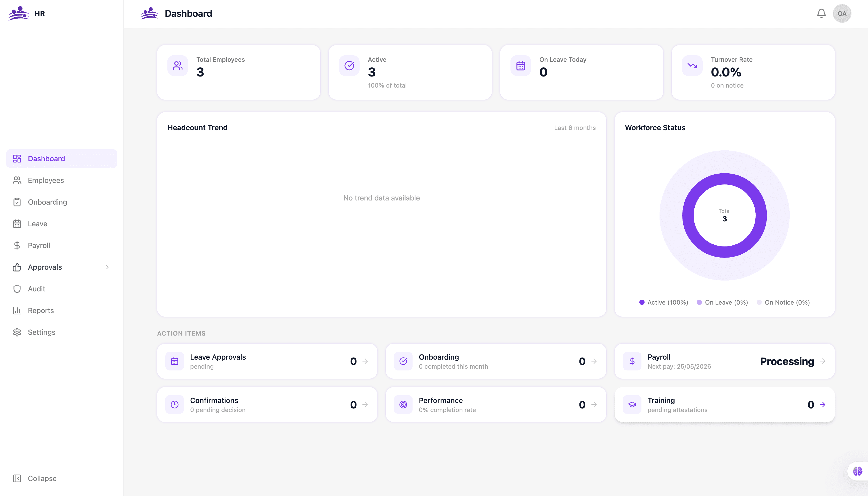
Task: Click the arrow on Training card
Action: (x=822, y=404)
